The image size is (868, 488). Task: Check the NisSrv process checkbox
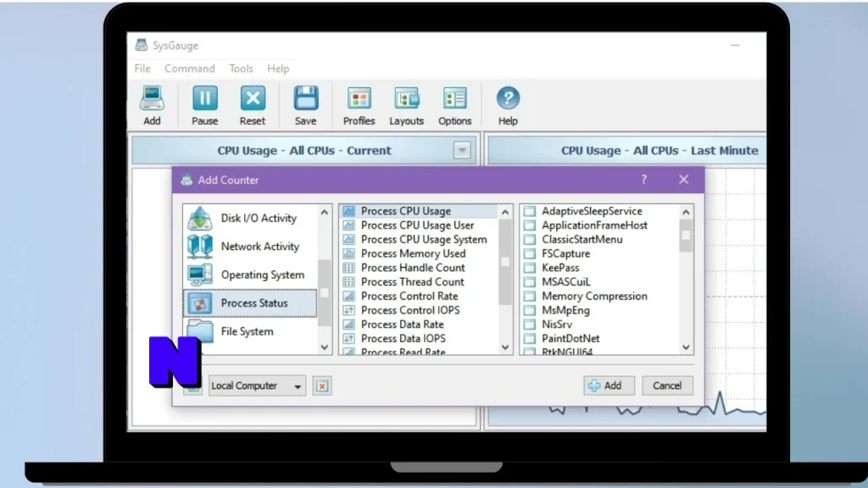[530, 324]
